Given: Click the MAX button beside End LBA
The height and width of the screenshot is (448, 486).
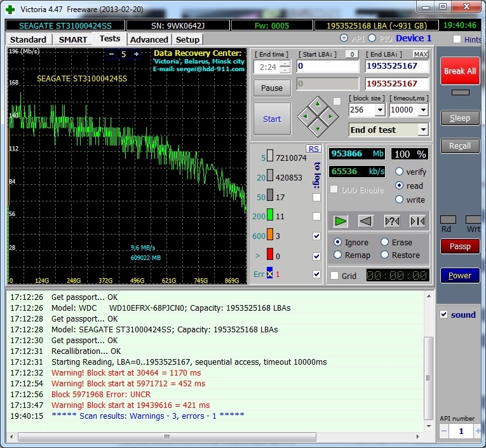Looking at the screenshot, I should [x=421, y=54].
